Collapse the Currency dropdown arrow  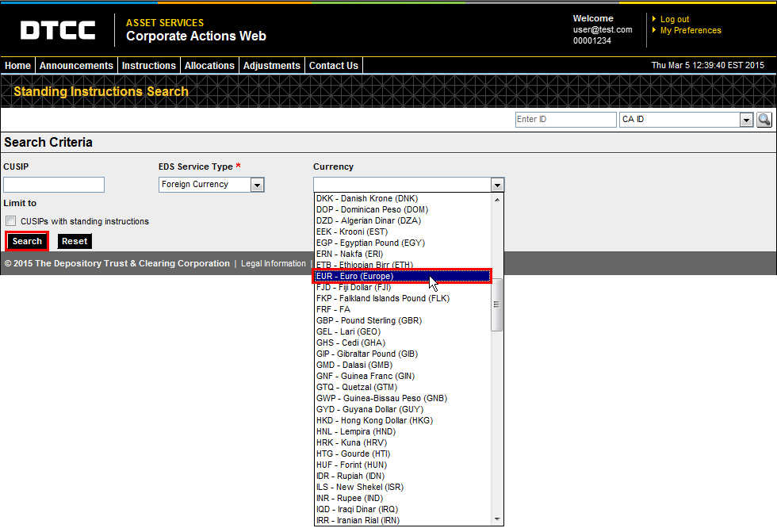click(x=497, y=185)
